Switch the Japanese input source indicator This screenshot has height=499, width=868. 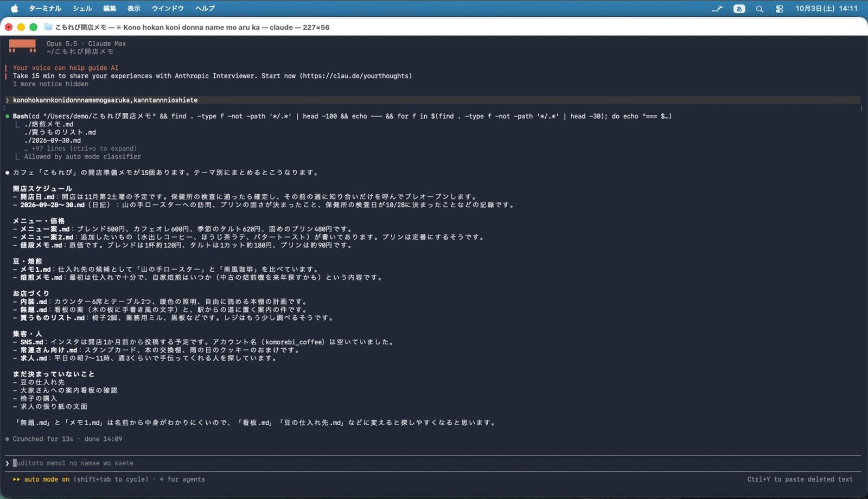[739, 9]
